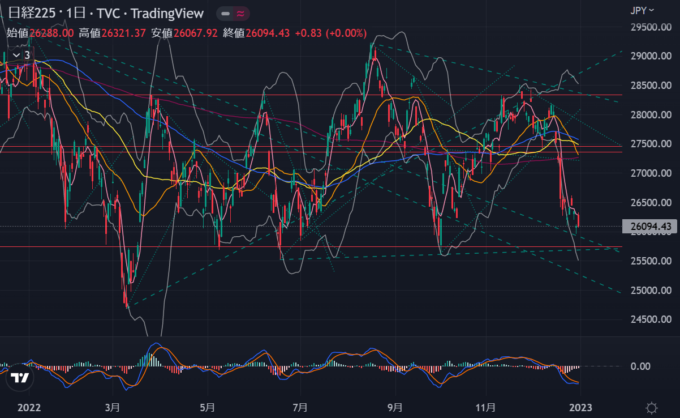Screen dimensions: 680x418
Task: Click the 日経225 symbol title
Action: (28, 13)
